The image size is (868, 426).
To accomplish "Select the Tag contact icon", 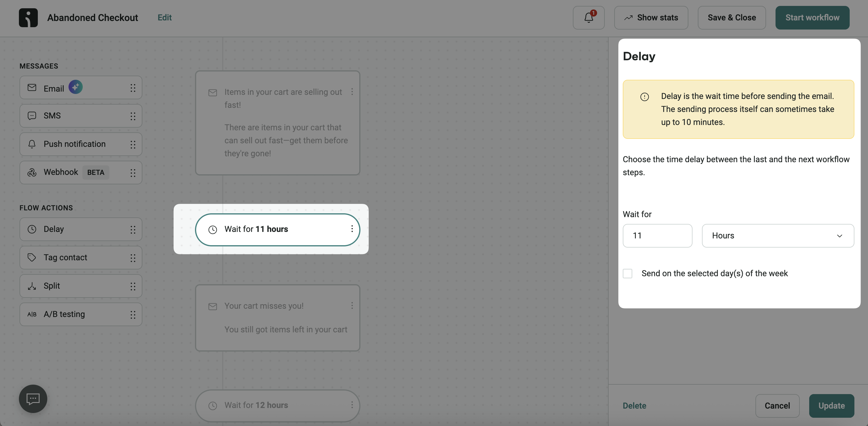I will point(31,258).
